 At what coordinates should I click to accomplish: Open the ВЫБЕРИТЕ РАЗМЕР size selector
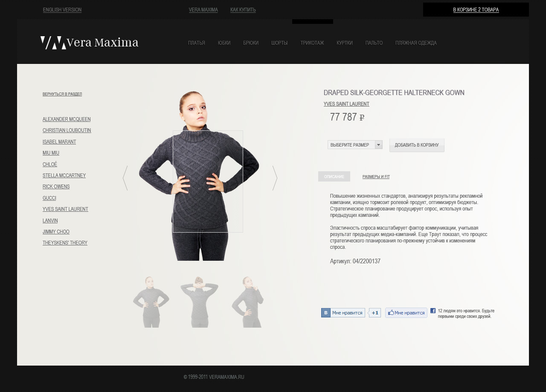[x=355, y=145]
